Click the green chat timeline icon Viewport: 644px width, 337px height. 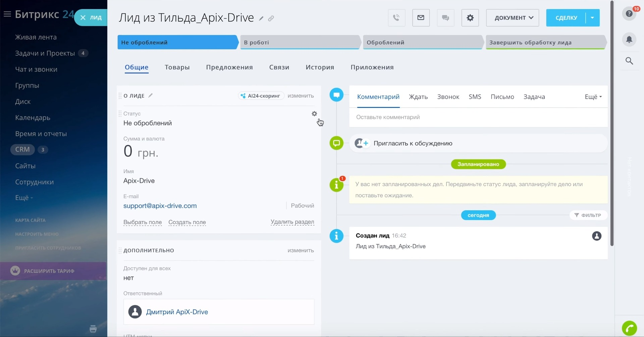coord(336,143)
